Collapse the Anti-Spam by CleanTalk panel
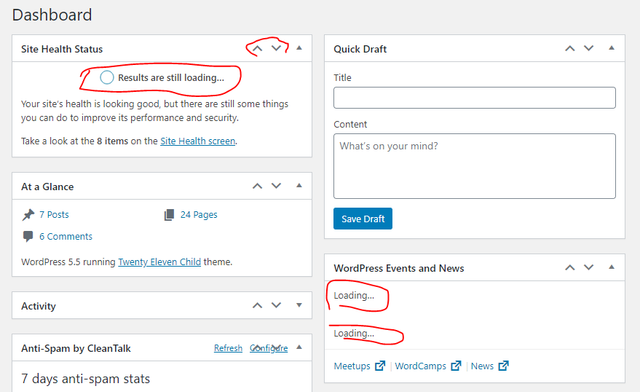Image resolution: width=640 pixels, height=392 pixels. point(299,347)
